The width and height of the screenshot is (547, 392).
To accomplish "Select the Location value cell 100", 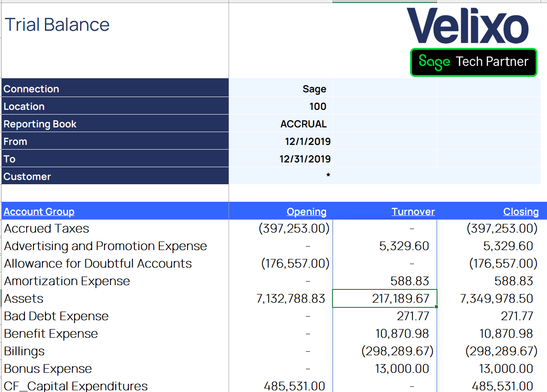I will click(281, 106).
